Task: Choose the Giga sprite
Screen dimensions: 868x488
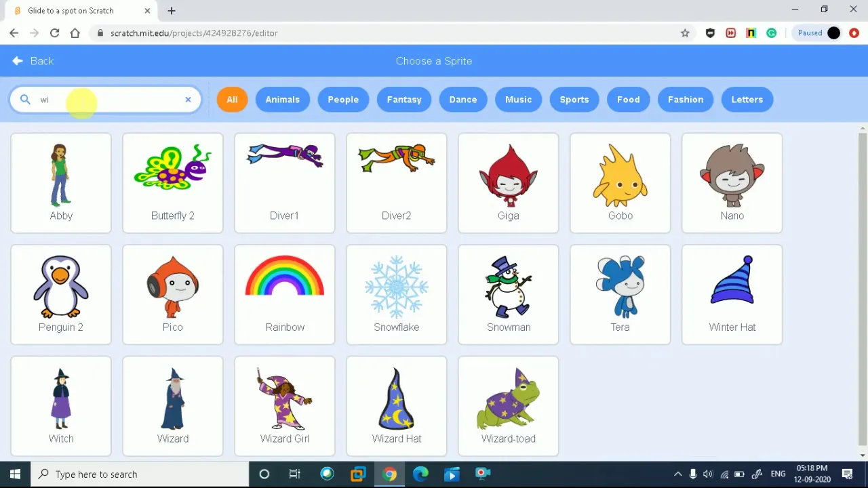Action: pyautogui.click(x=509, y=183)
